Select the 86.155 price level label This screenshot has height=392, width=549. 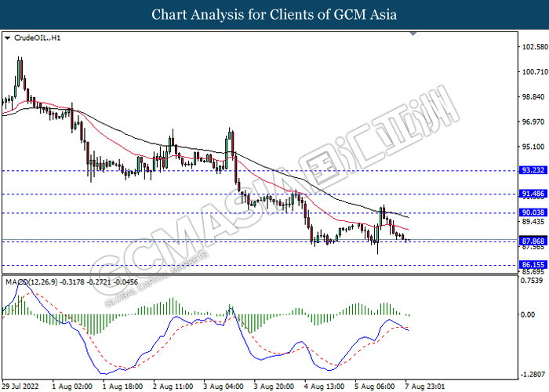(533, 265)
